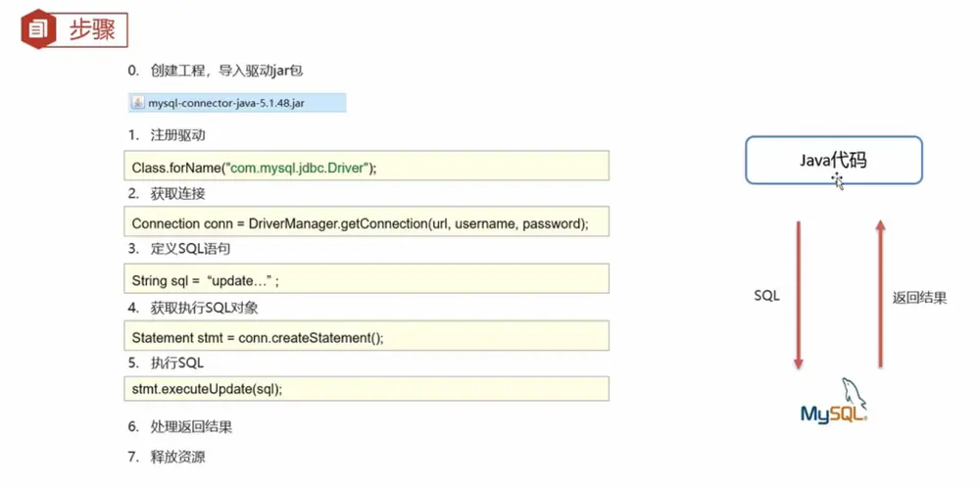Select the mysql-connector-java-5.1.48.jar file item
This screenshot has height=489, width=980.
coord(237,103)
